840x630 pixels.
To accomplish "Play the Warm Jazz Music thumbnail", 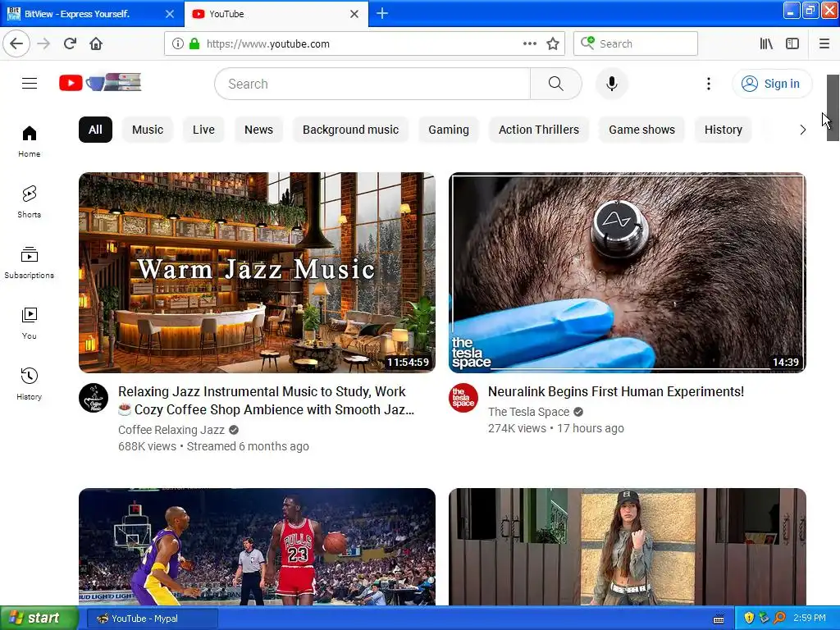I will 257,272.
